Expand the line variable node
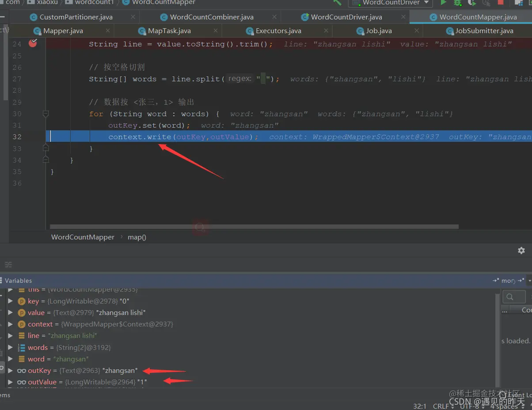The width and height of the screenshot is (532, 410). tap(10, 335)
